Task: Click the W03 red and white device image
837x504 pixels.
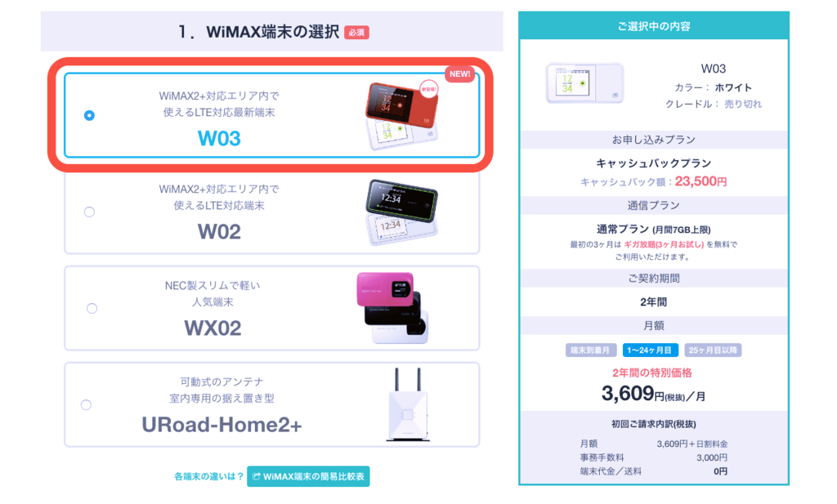Action: (x=401, y=115)
